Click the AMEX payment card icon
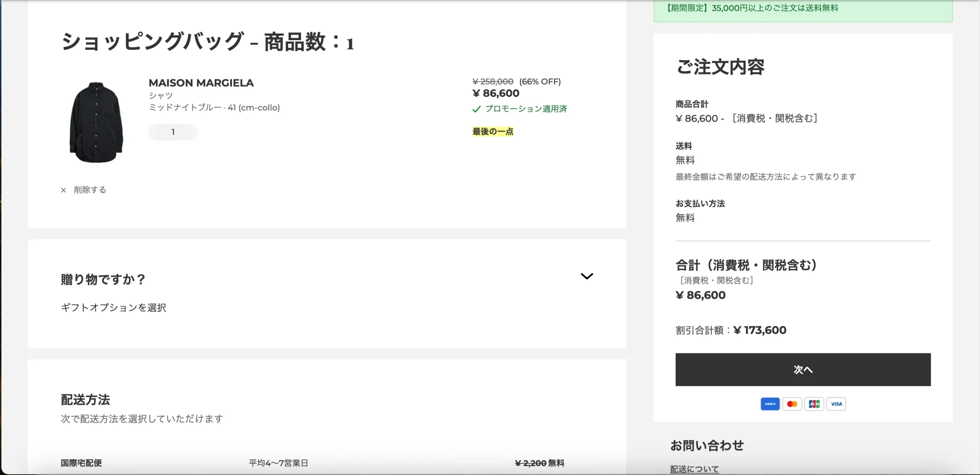 point(770,404)
